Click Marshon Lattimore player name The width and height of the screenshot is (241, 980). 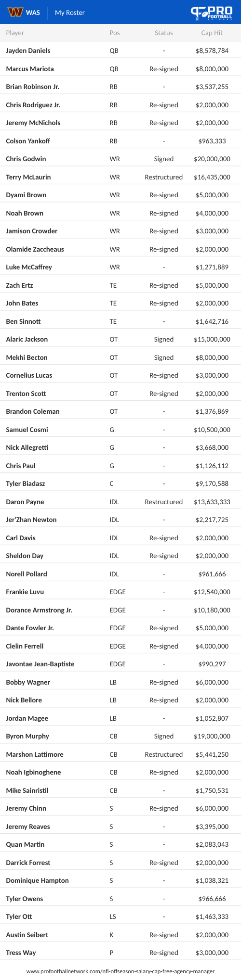[x=35, y=754]
